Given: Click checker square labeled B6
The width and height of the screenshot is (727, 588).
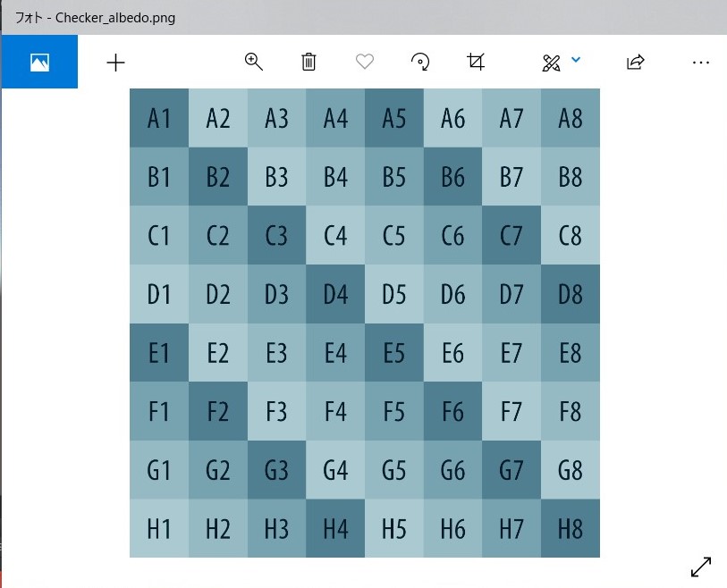Looking at the screenshot, I should pyautogui.click(x=453, y=177).
